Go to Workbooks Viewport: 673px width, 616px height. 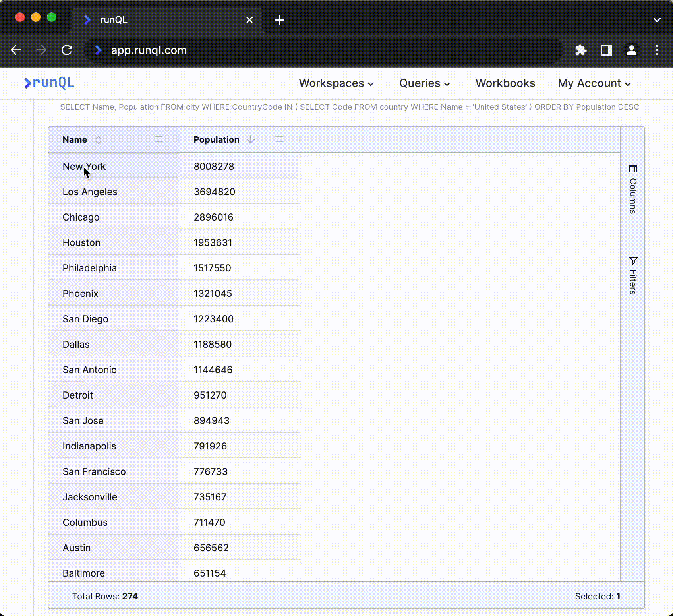click(x=505, y=83)
